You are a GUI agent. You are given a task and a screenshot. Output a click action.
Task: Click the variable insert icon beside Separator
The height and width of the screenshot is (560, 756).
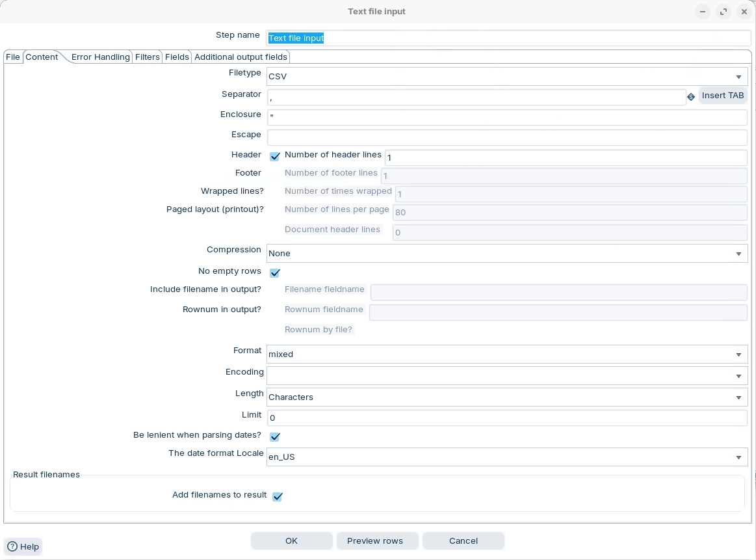pyautogui.click(x=691, y=97)
